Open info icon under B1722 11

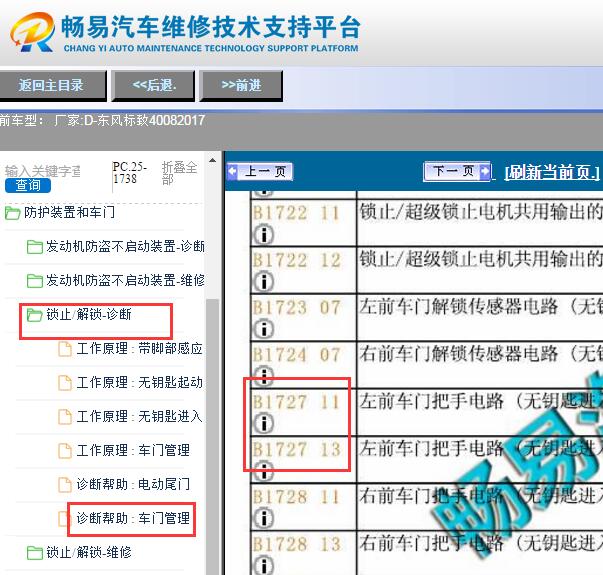[263, 235]
